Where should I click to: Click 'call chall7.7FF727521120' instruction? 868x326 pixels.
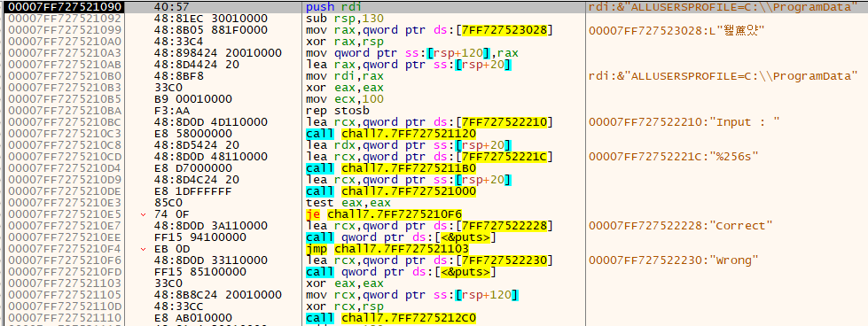391,135
